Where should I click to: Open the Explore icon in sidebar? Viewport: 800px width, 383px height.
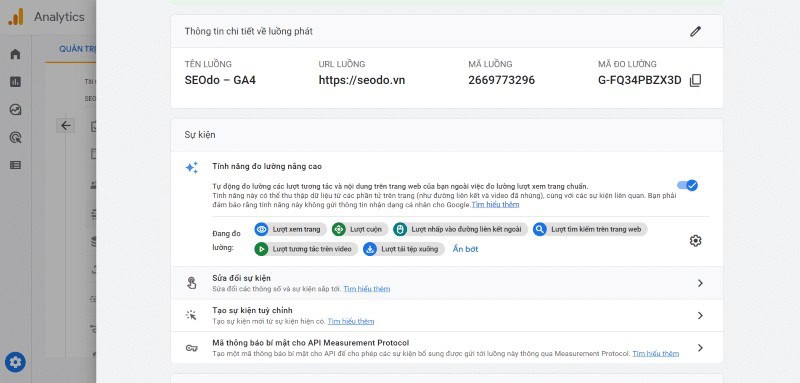15,110
